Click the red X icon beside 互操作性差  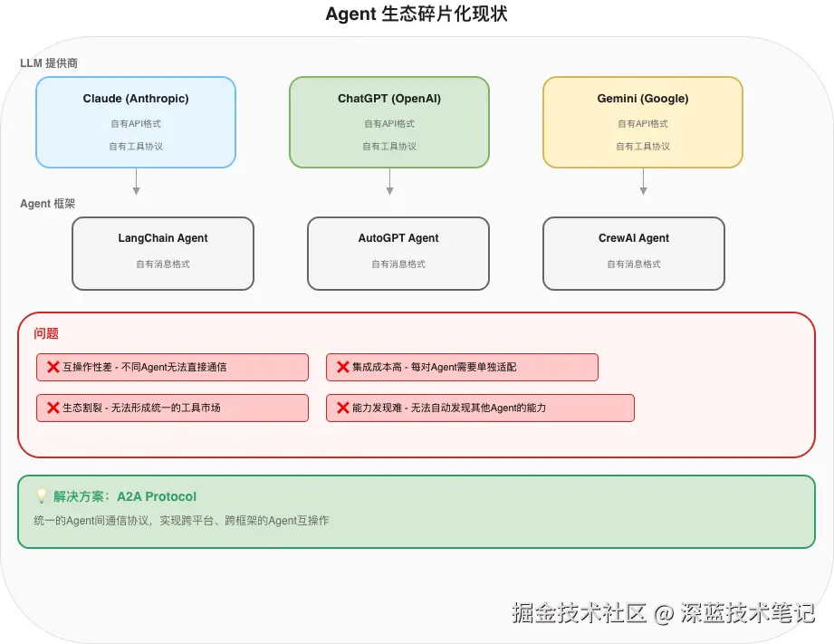(x=53, y=367)
